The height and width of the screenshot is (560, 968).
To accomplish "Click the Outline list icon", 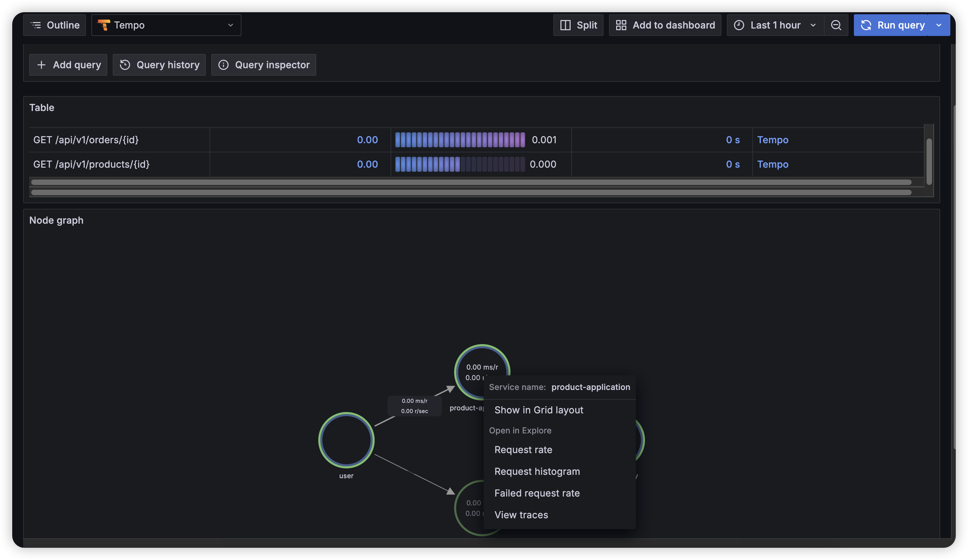I will (36, 25).
